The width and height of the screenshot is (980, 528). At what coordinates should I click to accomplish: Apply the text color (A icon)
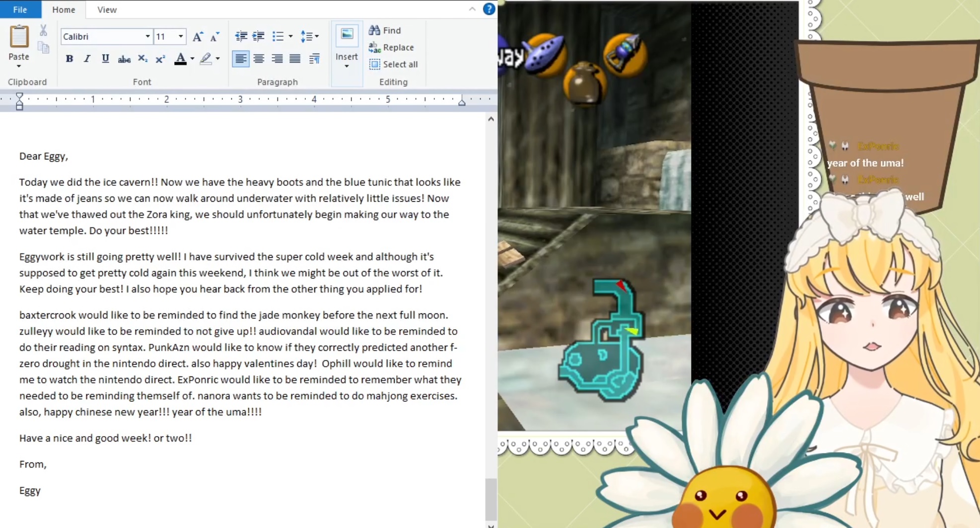click(x=181, y=59)
